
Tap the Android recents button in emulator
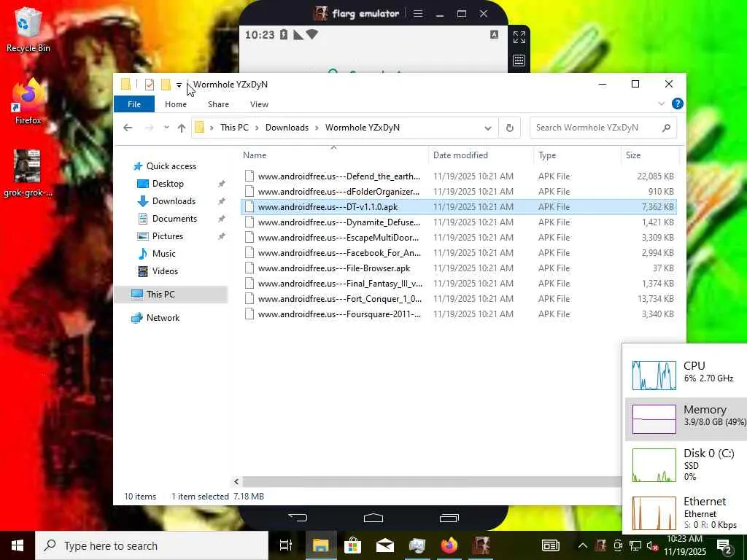[x=449, y=518]
